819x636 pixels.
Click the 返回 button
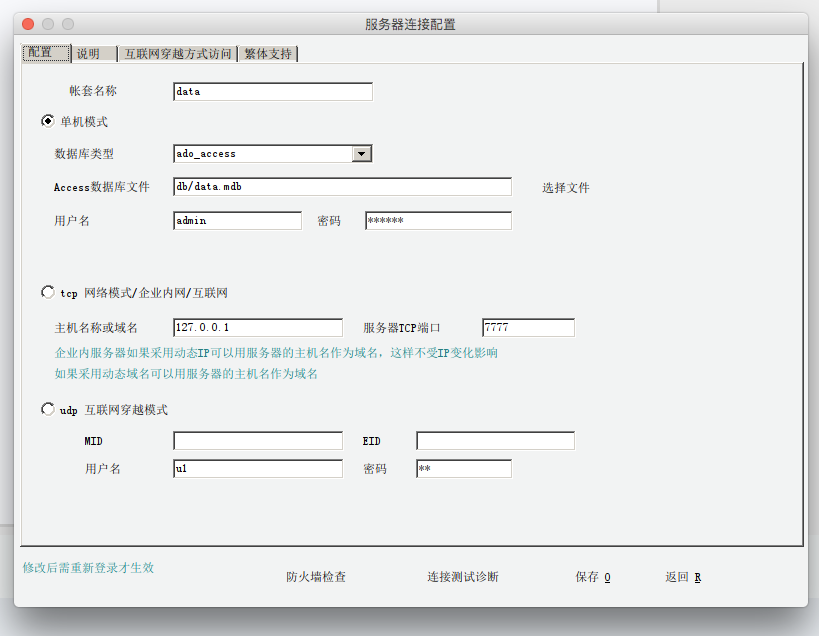pos(683,577)
